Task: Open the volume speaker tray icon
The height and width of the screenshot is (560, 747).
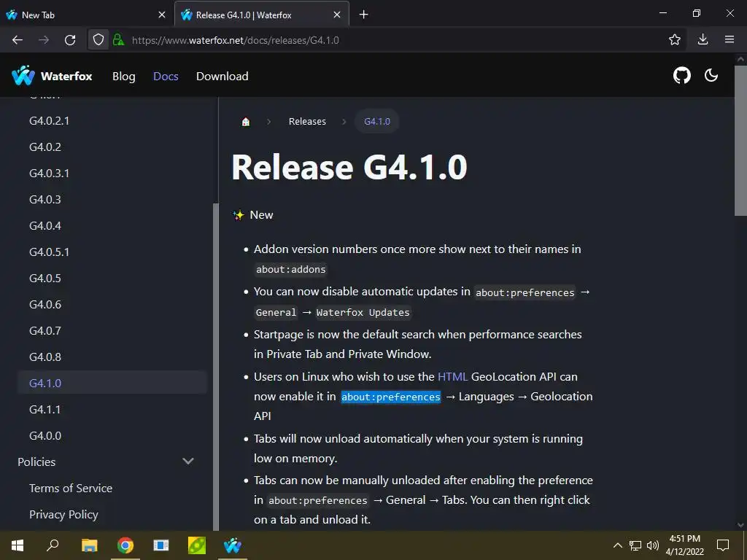Action: (653, 545)
